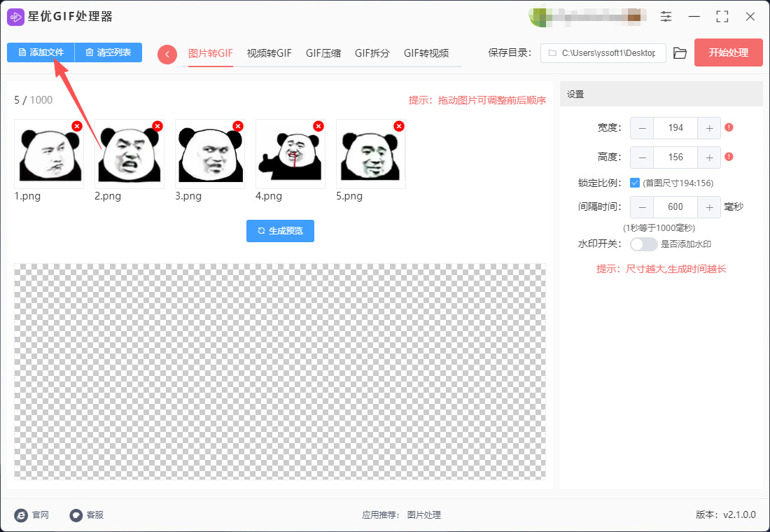The image size is (770, 532).
Task: Open the folder browse icon
Action: pyautogui.click(x=680, y=53)
